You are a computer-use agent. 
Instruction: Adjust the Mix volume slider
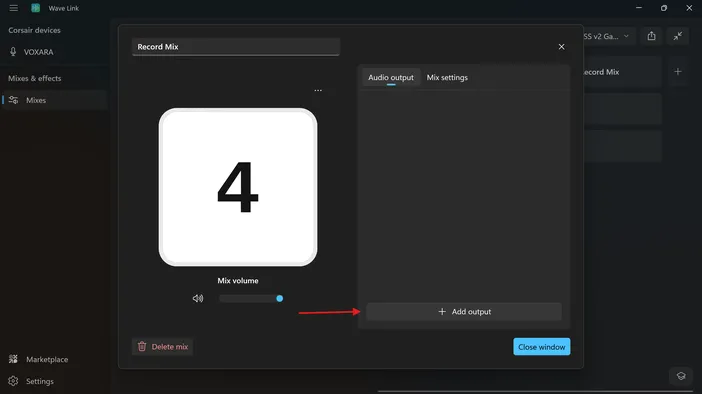pyautogui.click(x=251, y=298)
